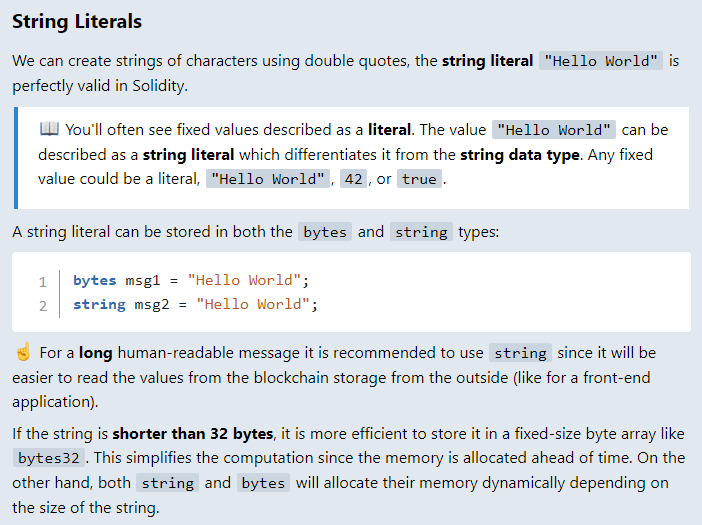This screenshot has width=702, height=525.
Task: Click the bold word 'literal' in the callout
Action: [x=393, y=130]
